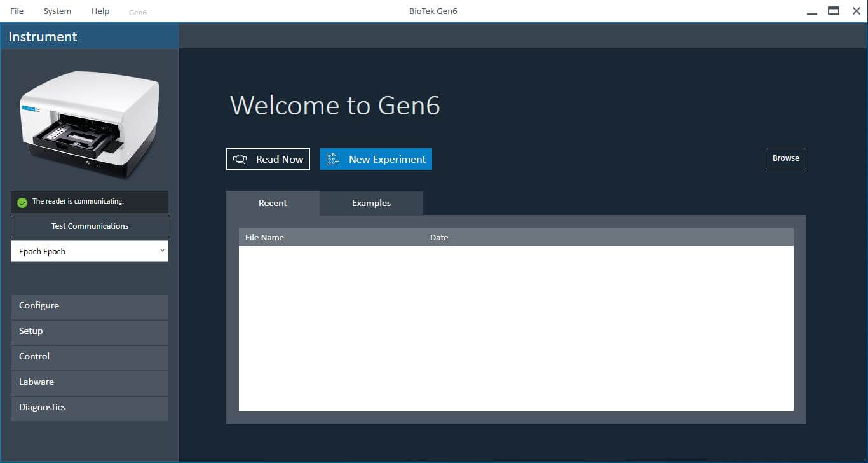Click the Browse button
868x463 pixels.
click(x=785, y=158)
